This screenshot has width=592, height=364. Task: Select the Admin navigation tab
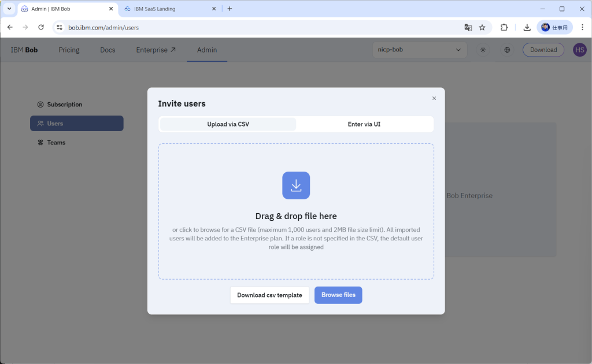207,50
